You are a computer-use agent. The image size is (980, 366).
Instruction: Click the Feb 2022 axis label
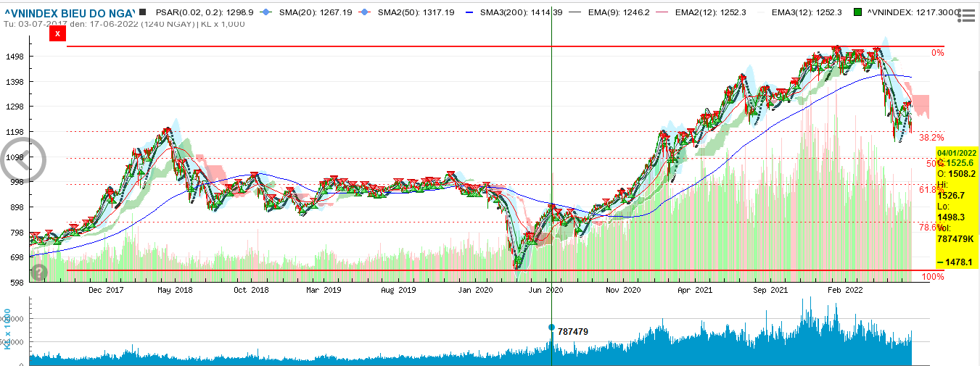[x=847, y=290]
